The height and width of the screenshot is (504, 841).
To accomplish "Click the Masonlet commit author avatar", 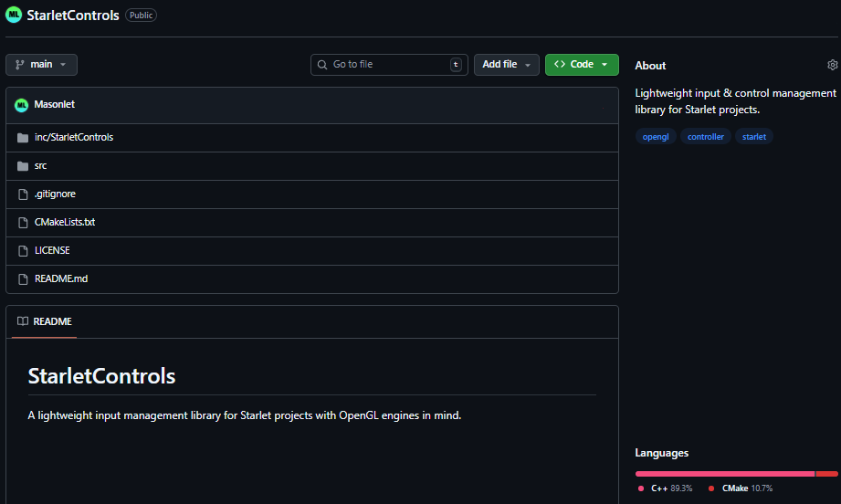I will click(21, 105).
